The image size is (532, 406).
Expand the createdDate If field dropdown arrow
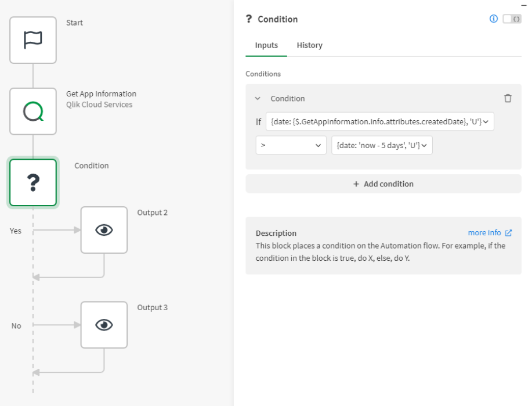pos(486,121)
